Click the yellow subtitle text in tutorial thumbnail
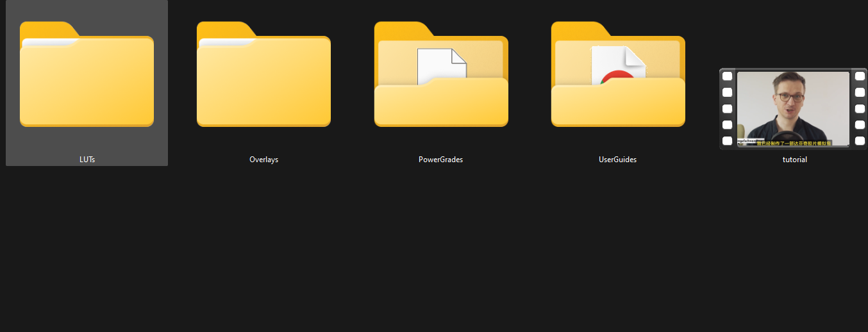The width and height of the screenshot is (868, 332). [794, 144]
